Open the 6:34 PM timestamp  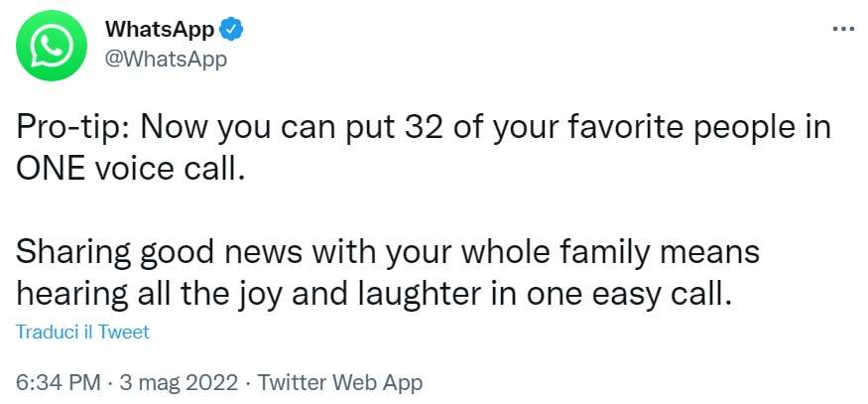pos(59,383)
